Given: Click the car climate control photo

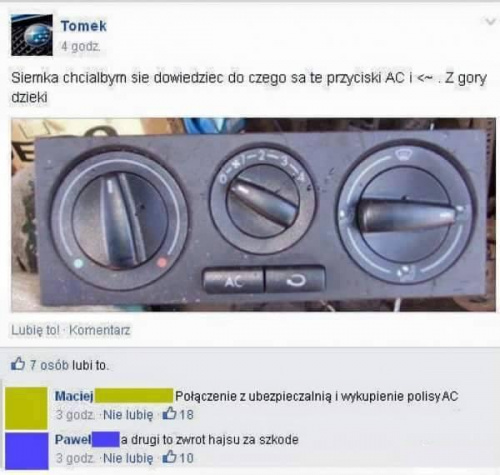Looking at the screenshot, I should pyautogui.click(x=253, y=215).
